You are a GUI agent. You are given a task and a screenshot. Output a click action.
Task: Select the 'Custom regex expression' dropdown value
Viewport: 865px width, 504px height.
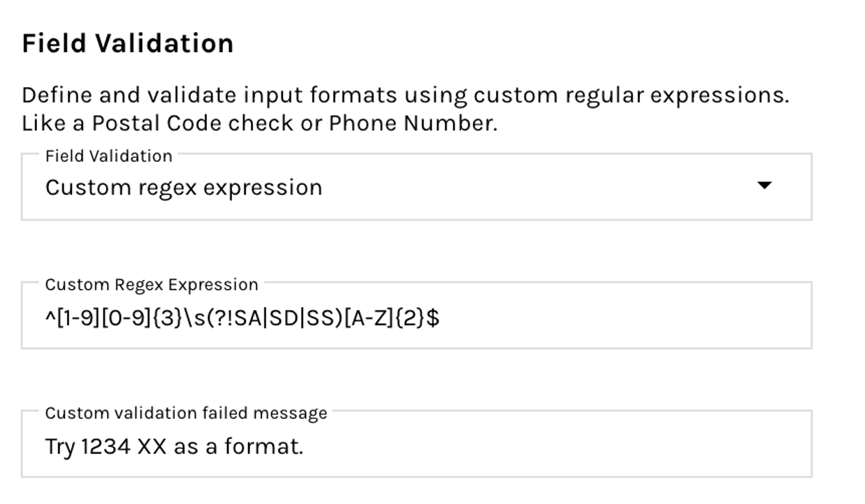[x=184, y=188]
